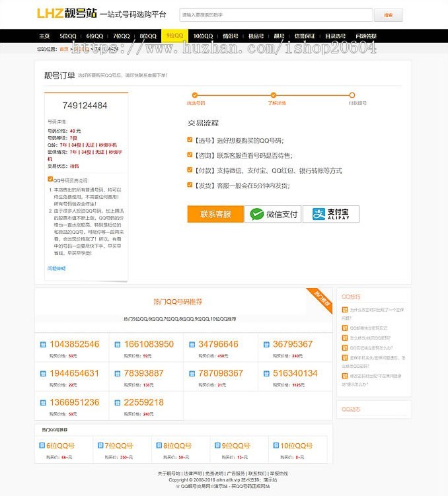Open the 举报热线 footer link
The height and width of the screenshot is (496, 448).
click(279, 474)
